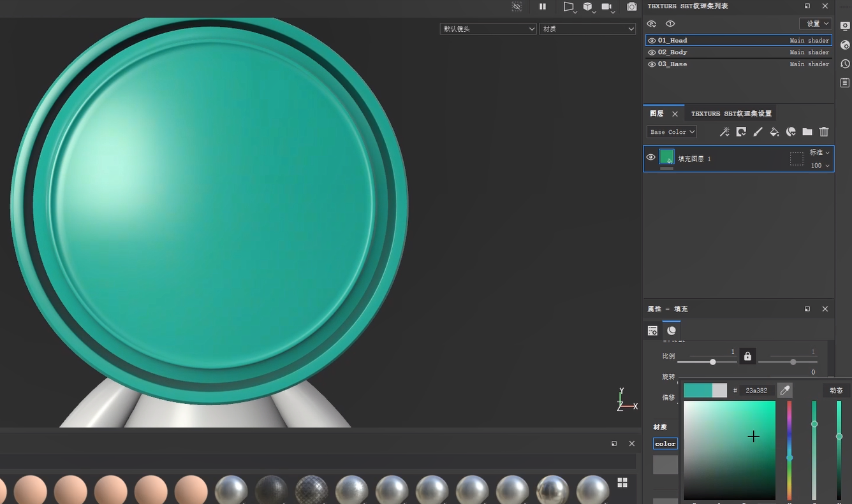The image size is (852, 504).
Task: Hide the 02_Body texture set
Action: (x=652, y=52)
